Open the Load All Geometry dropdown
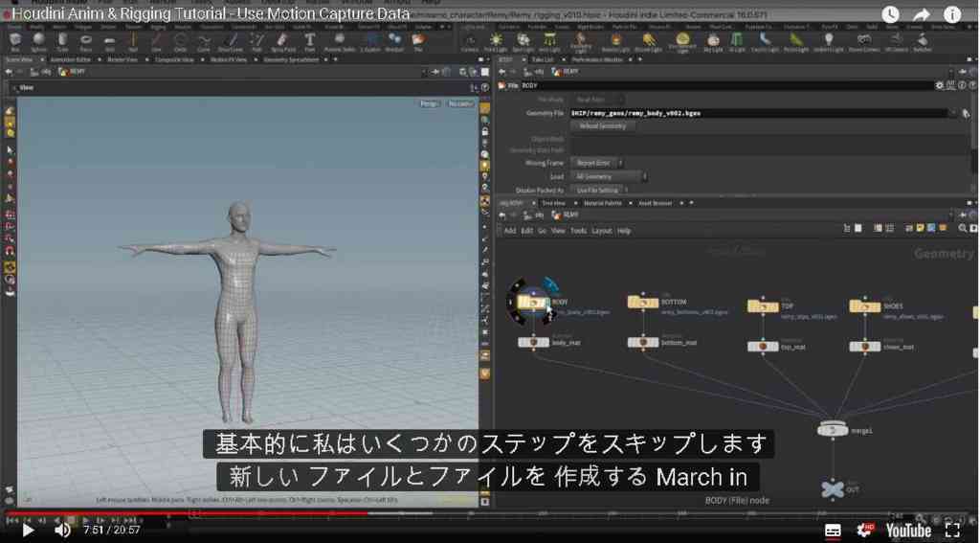The height and width of the screenshot is (543, 980). click(610, 176)
